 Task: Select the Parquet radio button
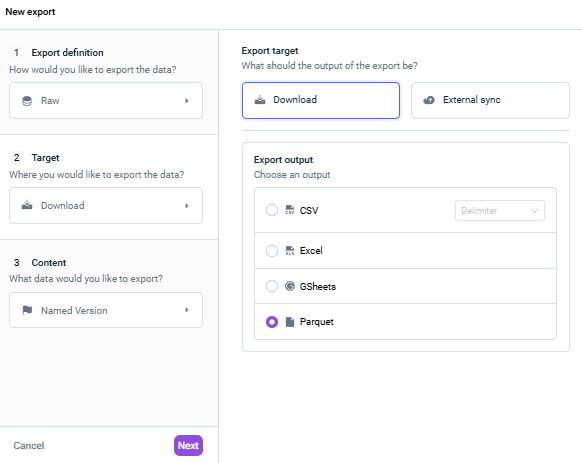[x=272, y=322]
